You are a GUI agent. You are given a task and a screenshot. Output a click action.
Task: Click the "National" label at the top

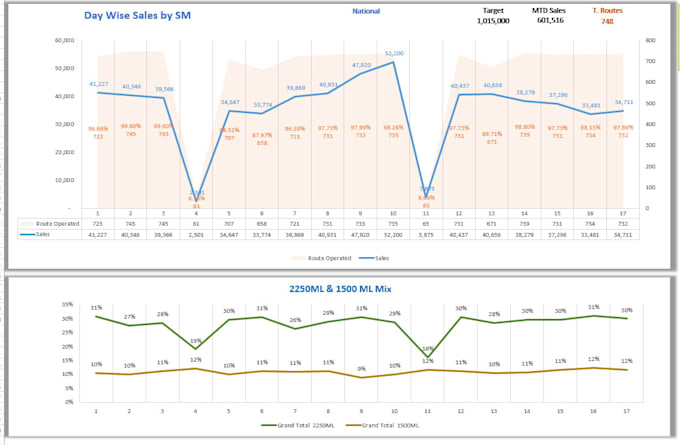coord(366,11)
